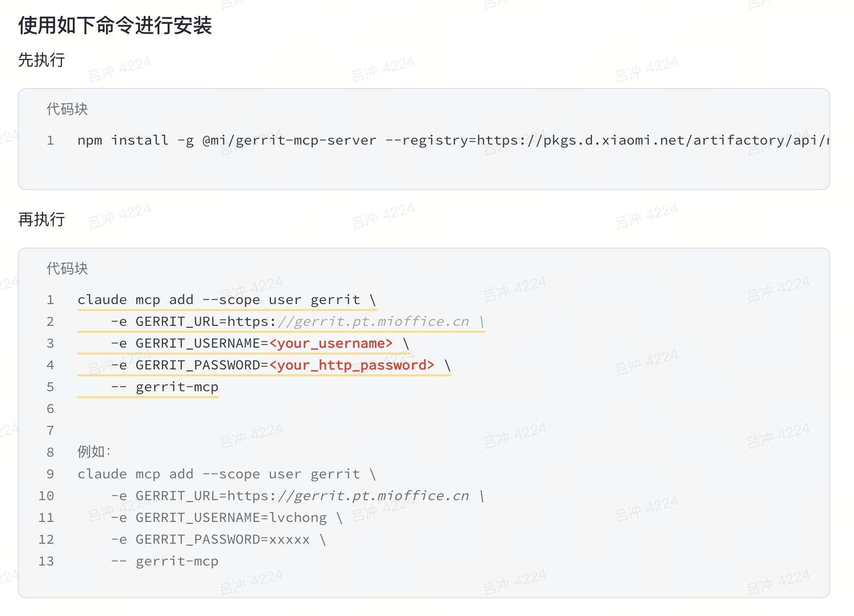Click the 再执行 paragraph text
Screen dimensions: 854x616
(42, 219)
